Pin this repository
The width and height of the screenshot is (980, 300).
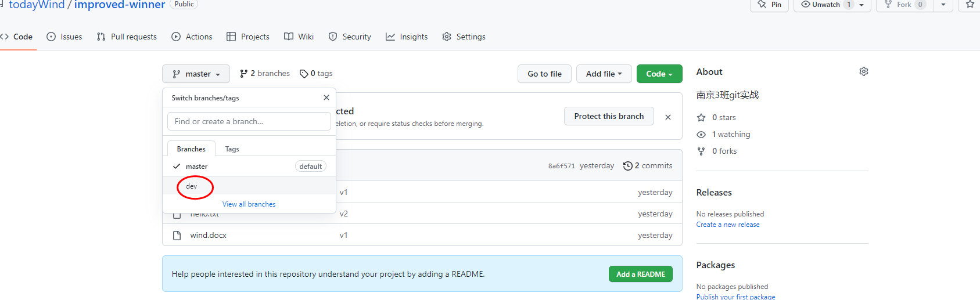(770, 5)
